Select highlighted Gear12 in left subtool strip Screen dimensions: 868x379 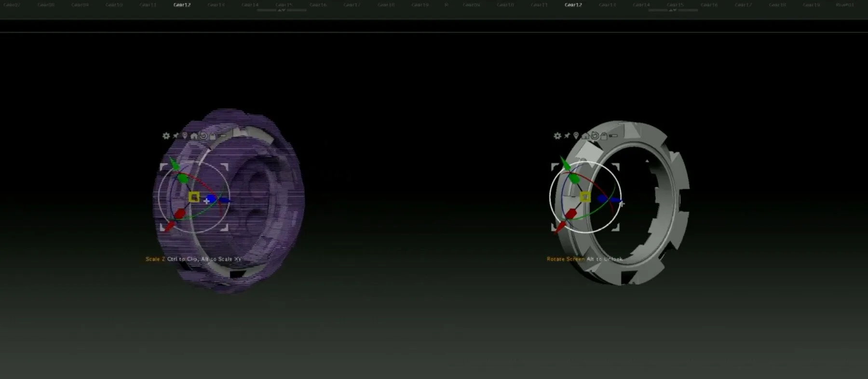point(182,5)
